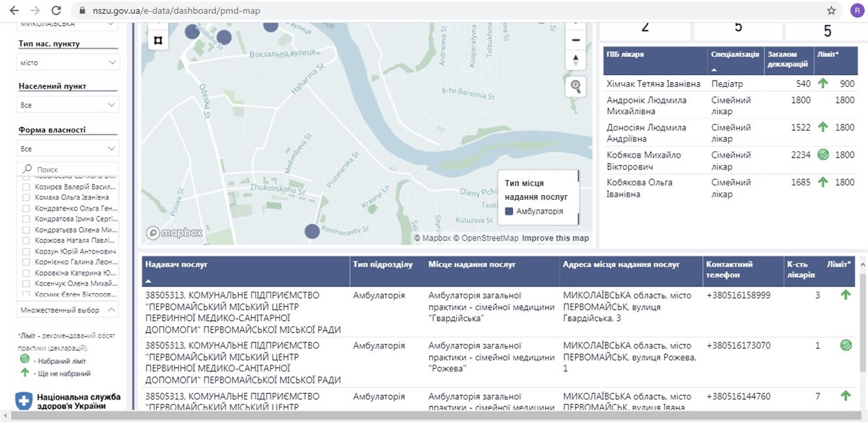Select doctor Андронік Людмила Михайлівна
The image size is (868, 423).
[x=646, y=106]
